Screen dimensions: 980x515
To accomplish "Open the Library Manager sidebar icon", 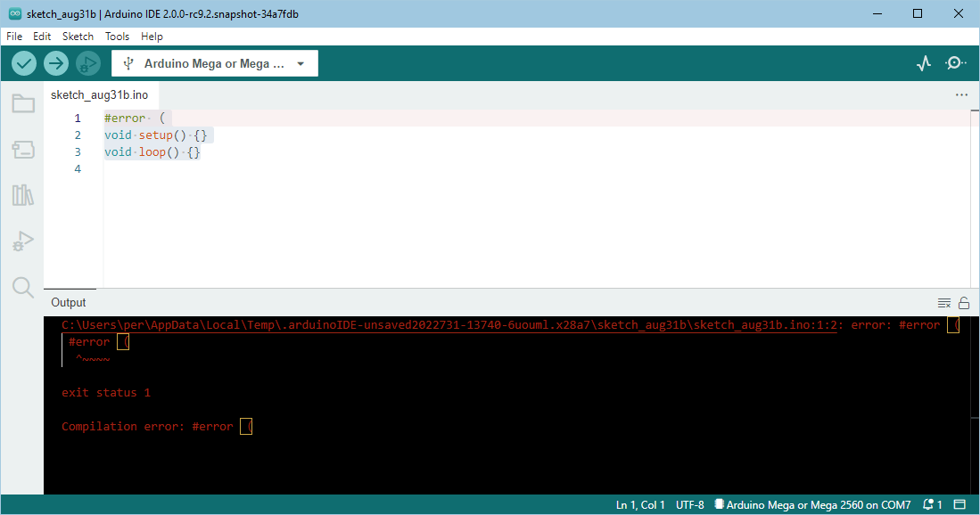I will (x=23, y=195).
